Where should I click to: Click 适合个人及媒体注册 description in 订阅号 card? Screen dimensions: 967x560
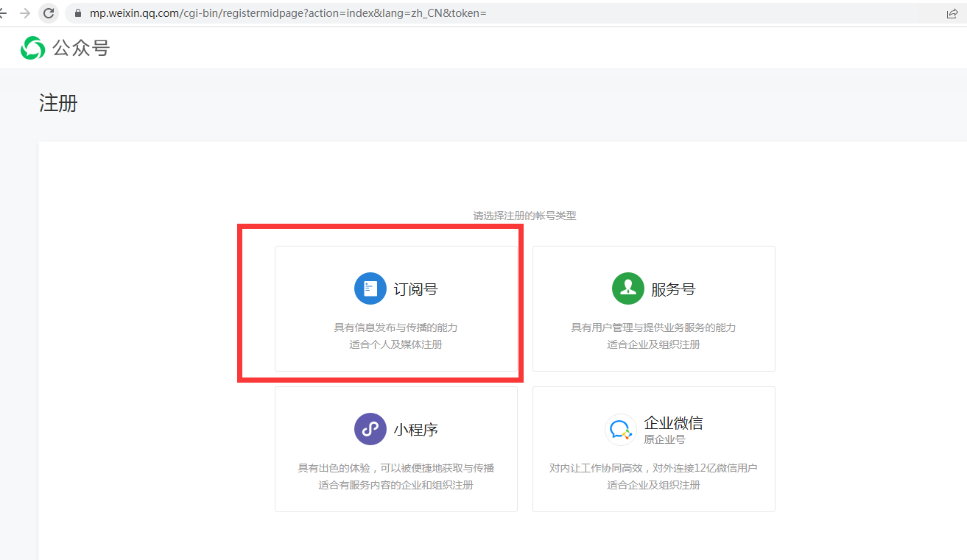point(396,344)
